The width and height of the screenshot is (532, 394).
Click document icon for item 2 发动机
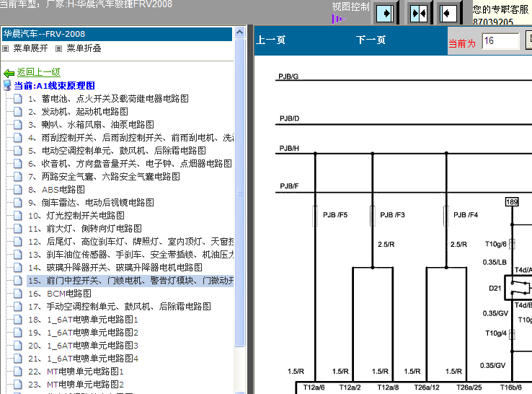[x=17, y=112]
